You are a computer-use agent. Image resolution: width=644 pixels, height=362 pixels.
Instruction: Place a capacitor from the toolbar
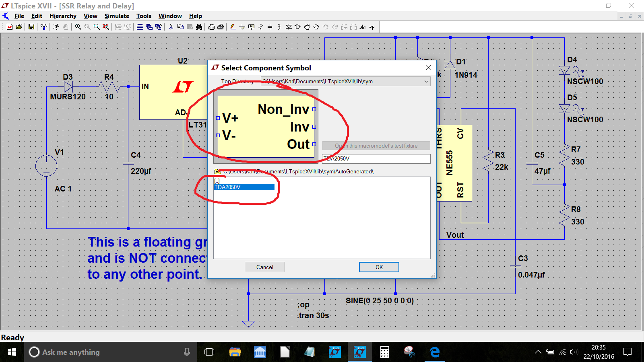pyautogui.click(x=270, y=27)
